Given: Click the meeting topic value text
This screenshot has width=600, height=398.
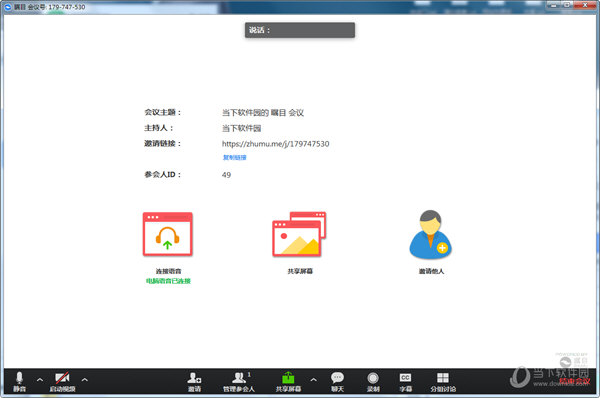Looking at the screenshot, I should click(x=263, y=113).
